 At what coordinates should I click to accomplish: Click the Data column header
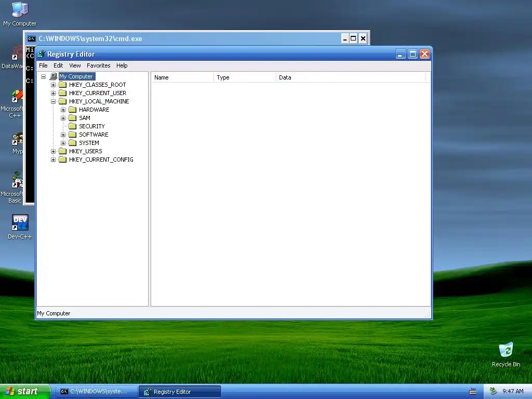[x=351, y=77]
